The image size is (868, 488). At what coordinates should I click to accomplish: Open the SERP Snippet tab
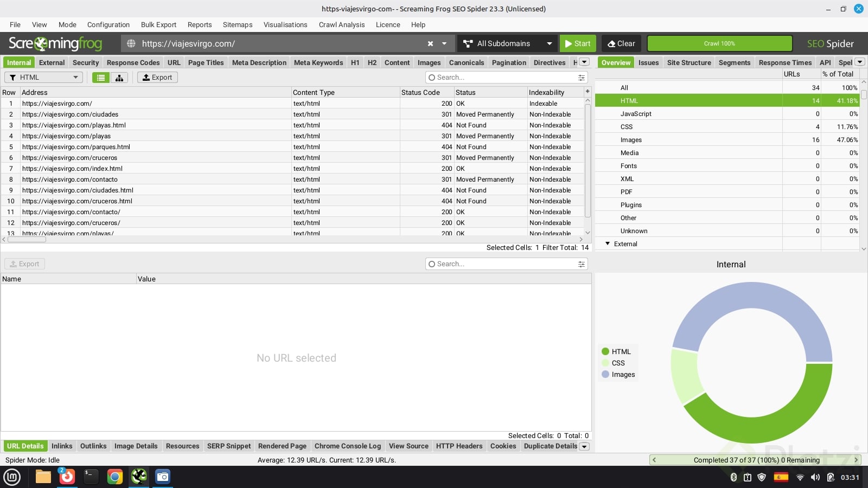(x=229, y=446)
